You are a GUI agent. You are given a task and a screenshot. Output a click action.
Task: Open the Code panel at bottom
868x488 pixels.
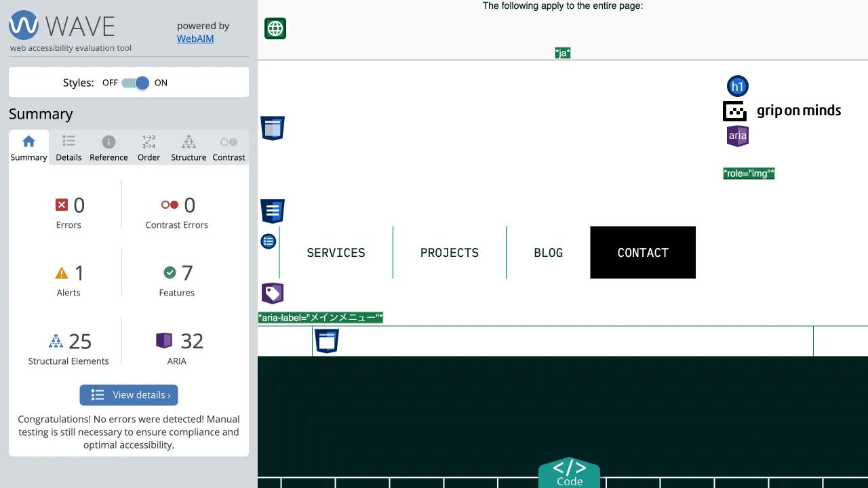pyautogui.click(x=569, y=473)
